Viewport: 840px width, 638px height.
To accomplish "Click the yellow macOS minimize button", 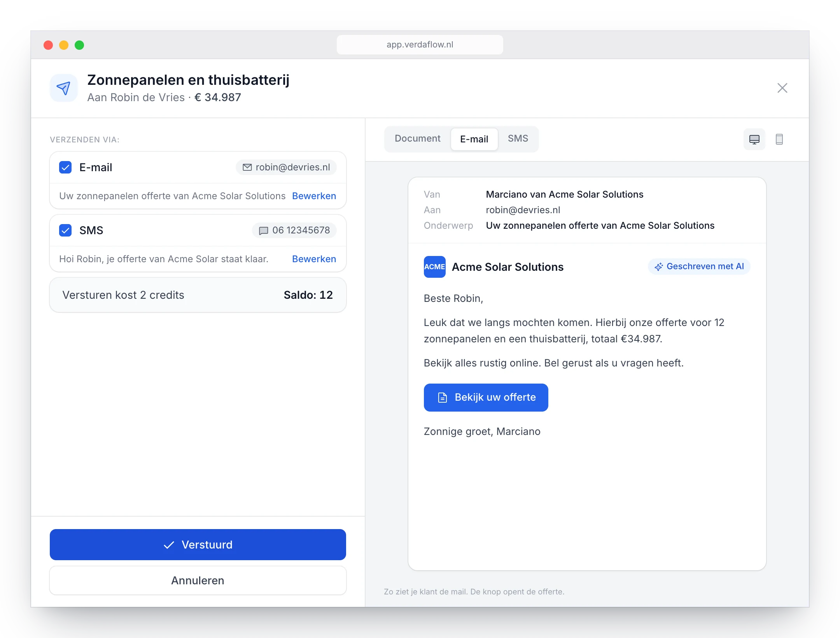I will click(64, 45).
